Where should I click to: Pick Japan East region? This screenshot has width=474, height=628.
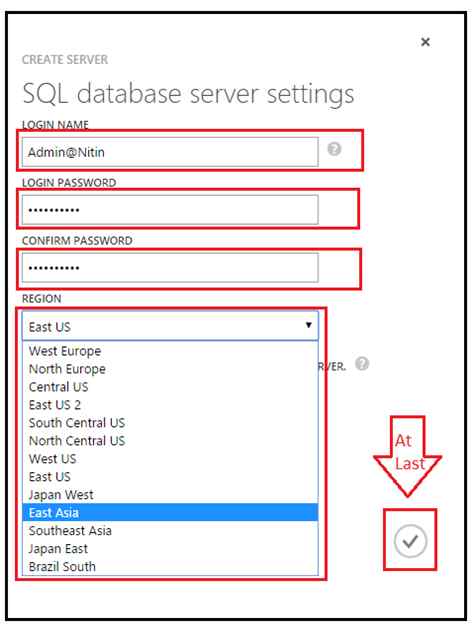point(170,549)
